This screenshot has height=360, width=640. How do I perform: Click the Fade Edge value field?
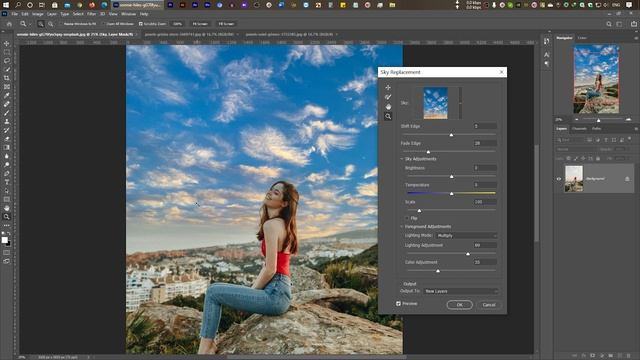pyautogui.click(x=485, y=143)
